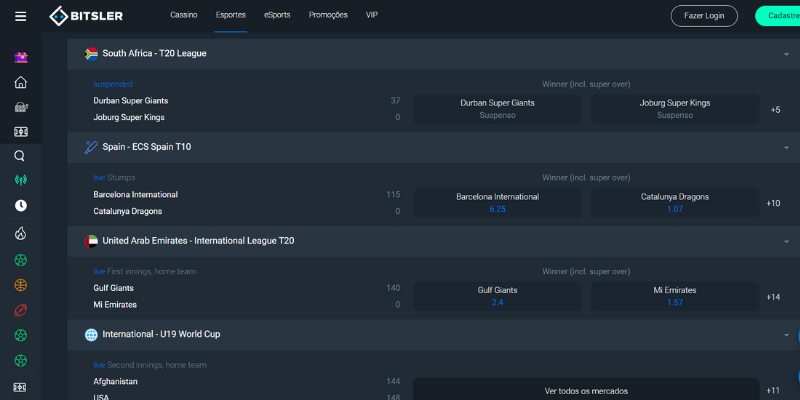The image size is (800, 400).
Task: Select Afghanistan team name in match list
Action: [x=115, y=382]
